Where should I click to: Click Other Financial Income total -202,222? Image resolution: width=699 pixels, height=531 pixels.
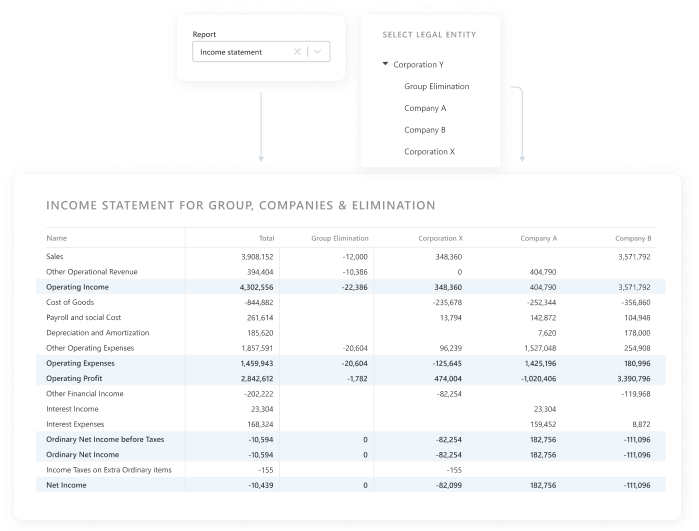(x=259, y=394)
